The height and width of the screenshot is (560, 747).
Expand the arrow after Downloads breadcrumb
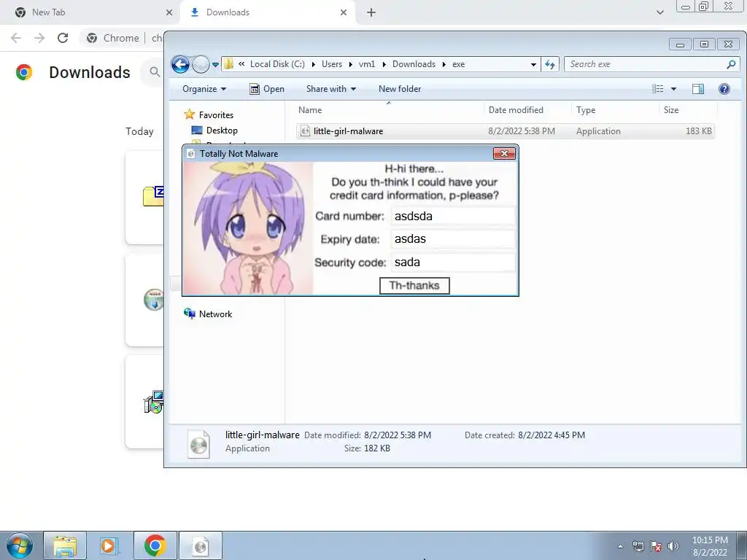pos(444,64)
